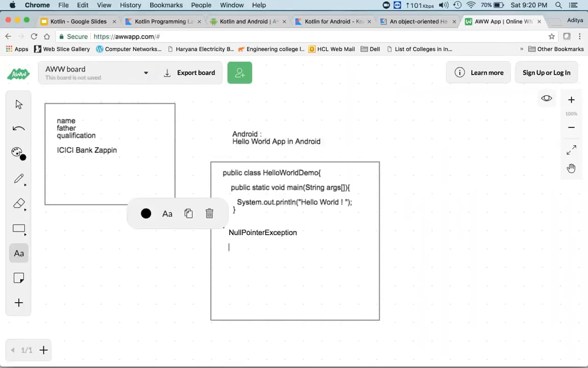
Task: Click the ICICI Bank Zappin text
Action: click(x=87, y=150)
